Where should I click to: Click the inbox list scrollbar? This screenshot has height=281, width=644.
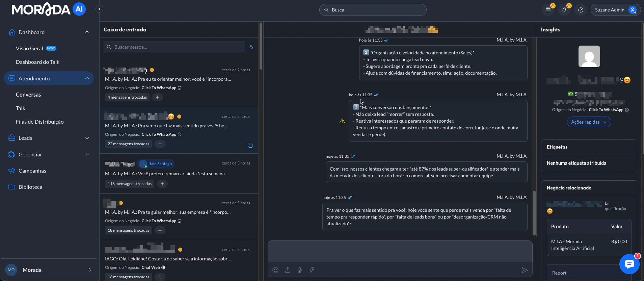click(261, 46)
